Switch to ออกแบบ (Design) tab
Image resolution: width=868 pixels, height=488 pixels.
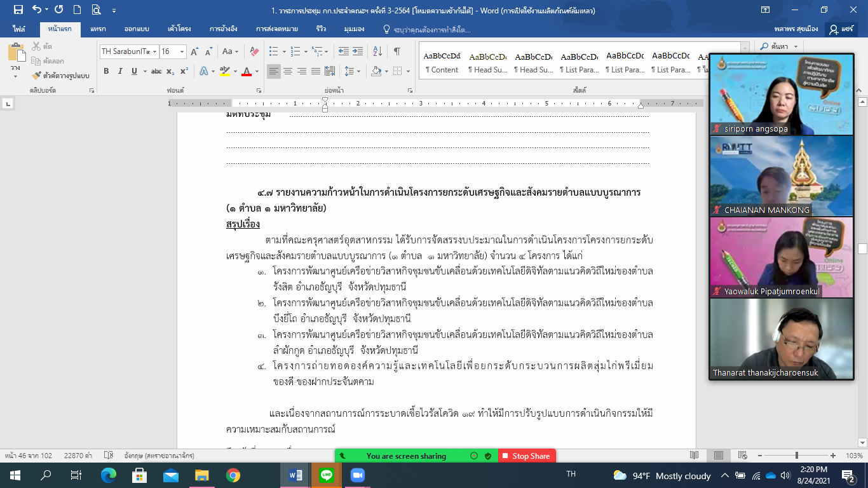136,29
